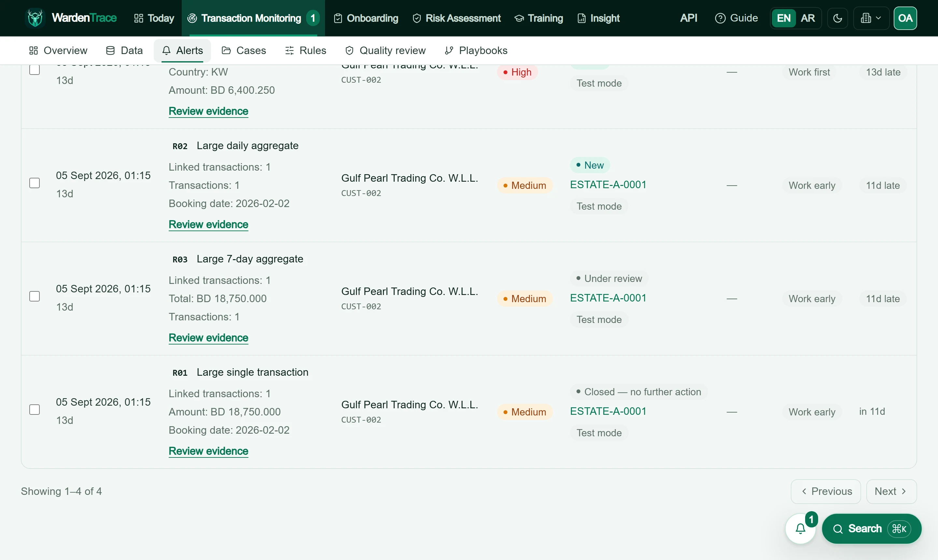Select the Alerts tab
Viewport: 938px width, 560px height.
pyautogui.click(x=182, y=50)
